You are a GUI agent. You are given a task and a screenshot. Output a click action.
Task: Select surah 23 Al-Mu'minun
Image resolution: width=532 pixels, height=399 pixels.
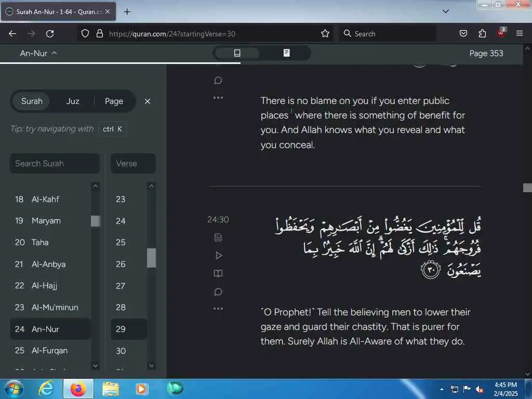[x=50, y=308]
